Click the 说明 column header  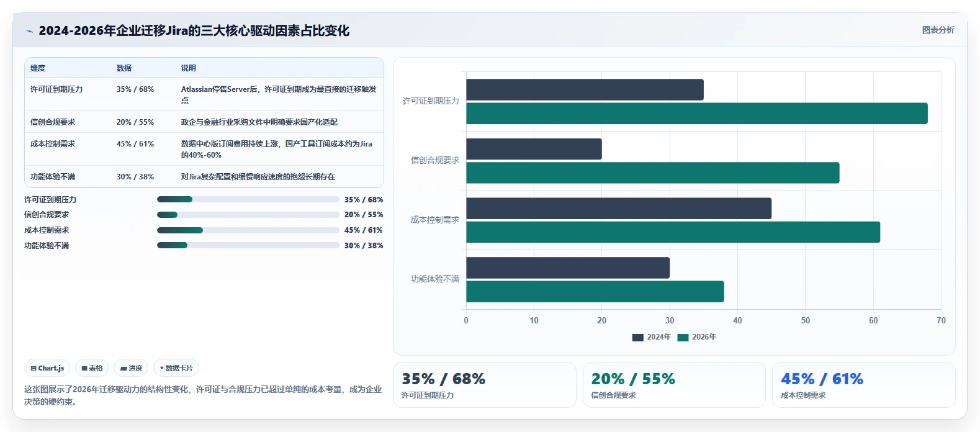189,68
